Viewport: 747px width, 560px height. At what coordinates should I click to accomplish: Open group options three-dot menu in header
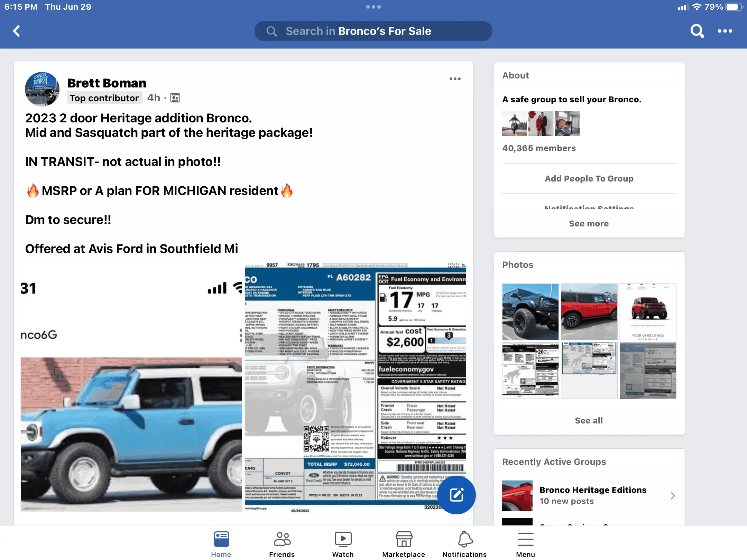pos(725,31)
